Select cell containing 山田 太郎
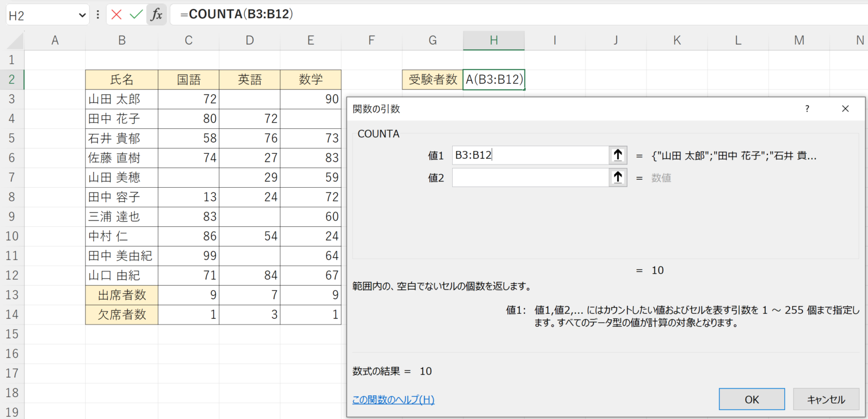This screenshot has height=419, width=868. [x=121, y=100]
